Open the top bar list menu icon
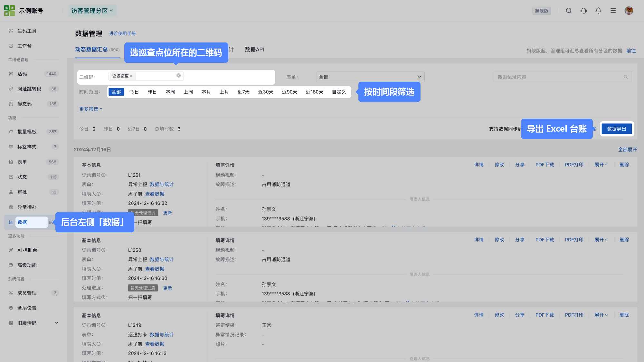The height and width of the screenshot is (362, 644). [x=613, y=11]
